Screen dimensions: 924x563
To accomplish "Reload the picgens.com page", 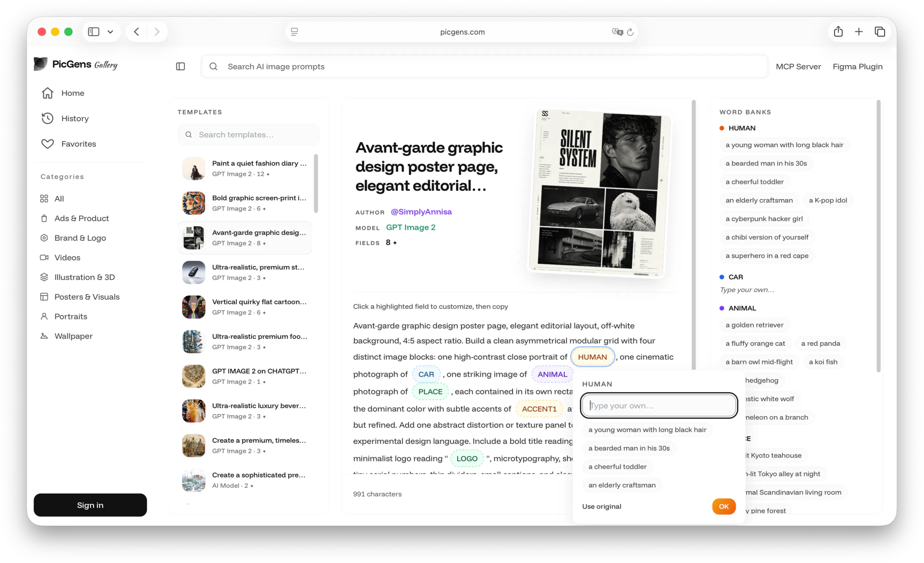I will (630, 32).
